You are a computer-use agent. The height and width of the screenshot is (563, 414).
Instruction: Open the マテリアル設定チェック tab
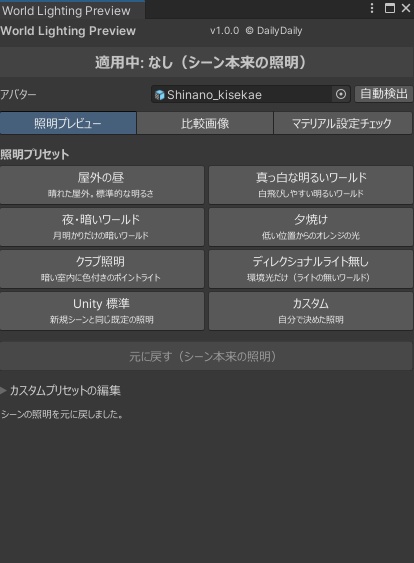(x=343, y=123)
